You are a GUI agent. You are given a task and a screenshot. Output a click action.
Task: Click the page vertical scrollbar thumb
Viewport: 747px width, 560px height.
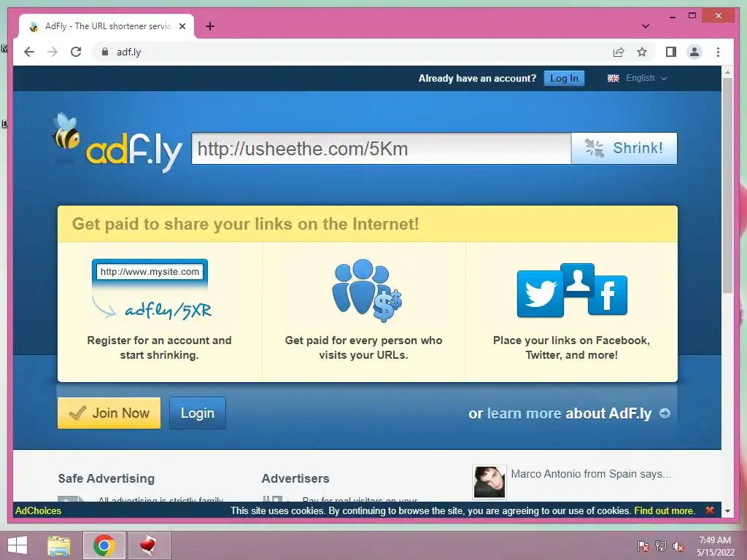727,186
